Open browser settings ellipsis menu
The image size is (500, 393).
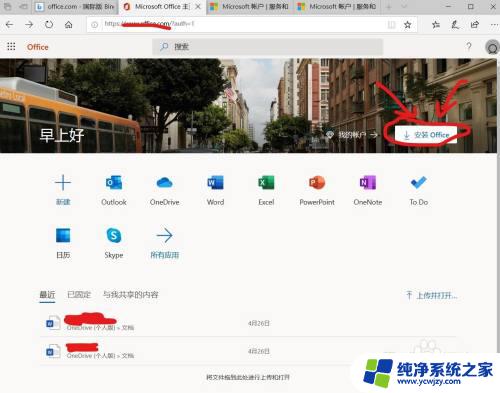coord(494,25)
